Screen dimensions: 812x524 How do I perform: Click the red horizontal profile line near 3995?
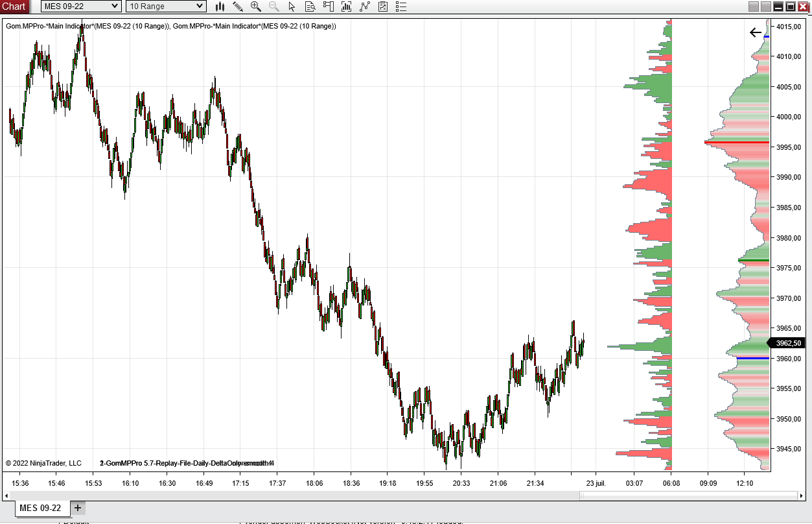click(x=737, y=142)
